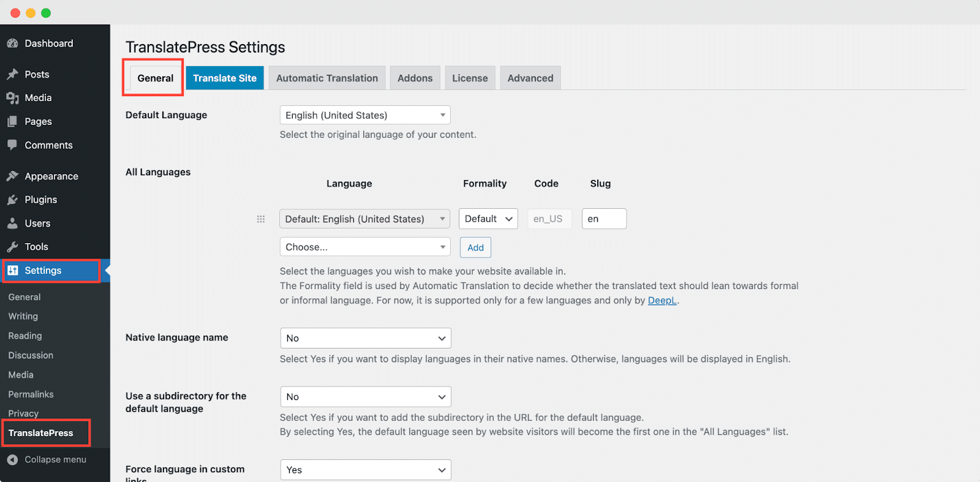Click the Tools wrench icon
This screenshot has height=482, width=980.
12,247
